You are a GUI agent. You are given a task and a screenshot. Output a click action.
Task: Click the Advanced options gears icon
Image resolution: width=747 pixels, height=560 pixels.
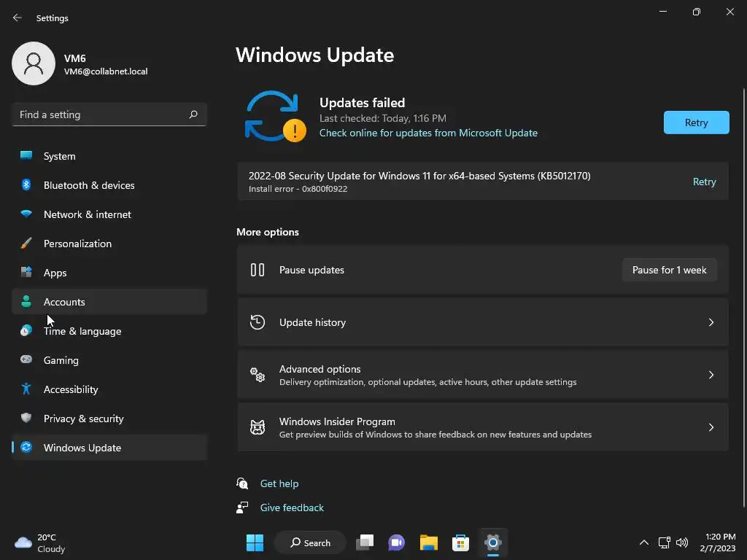pyautogui.click(x=258, y=375)
